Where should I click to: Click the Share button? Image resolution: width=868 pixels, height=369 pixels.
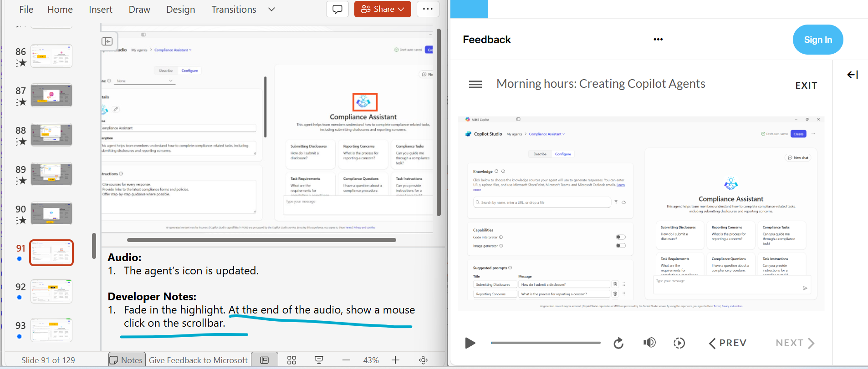(x=383, y=9)
